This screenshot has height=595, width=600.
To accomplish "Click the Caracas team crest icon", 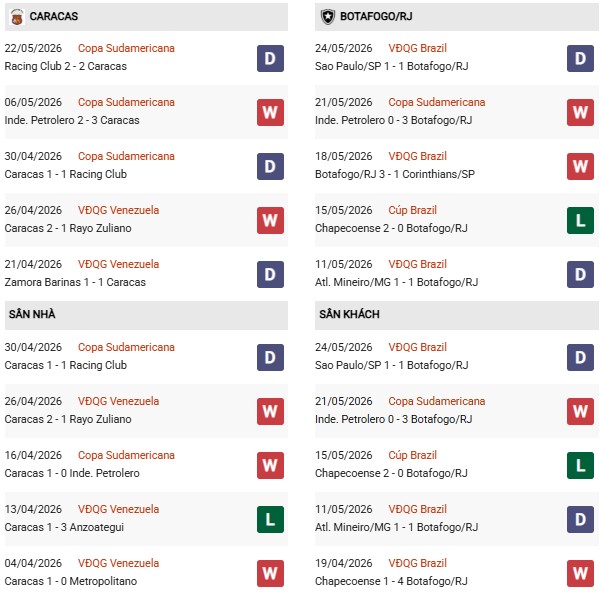I will click(x=16, y=17).
